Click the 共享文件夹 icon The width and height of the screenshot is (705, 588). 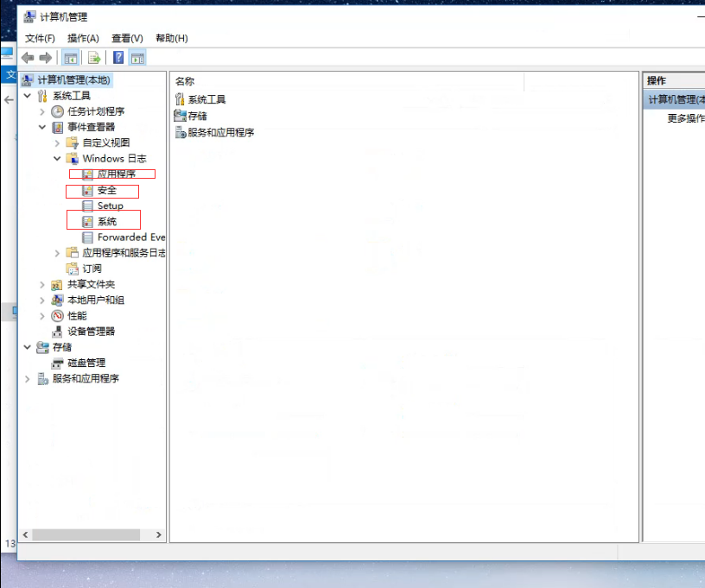pos(57,285)
